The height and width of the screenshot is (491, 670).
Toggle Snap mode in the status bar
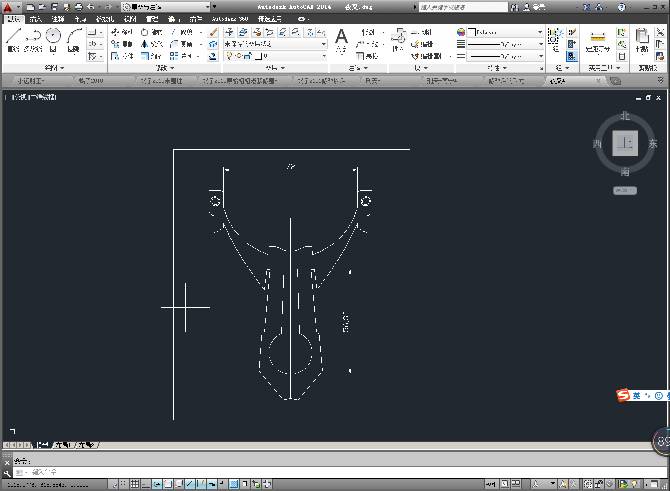click(x=123, y=484)
